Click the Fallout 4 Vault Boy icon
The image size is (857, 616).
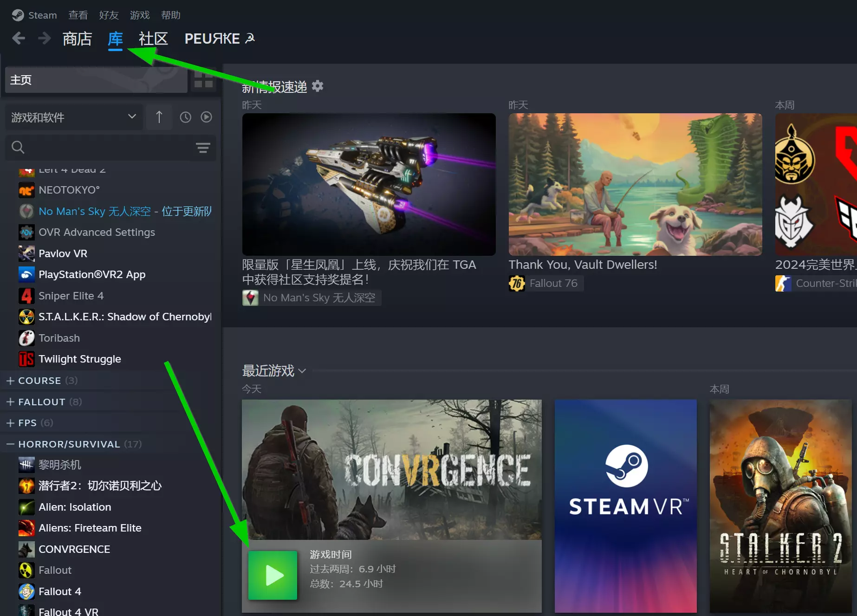[26, 591]
